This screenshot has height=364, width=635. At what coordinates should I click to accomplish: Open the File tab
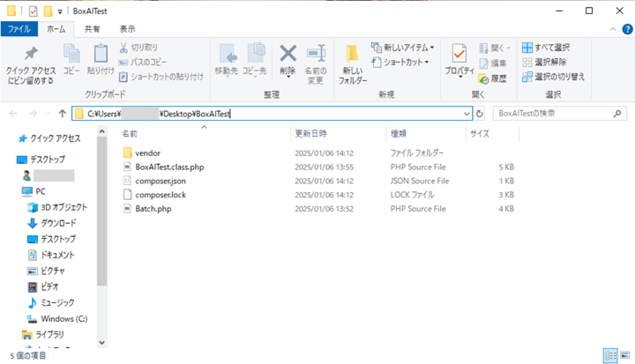click(x=18, y=29)
